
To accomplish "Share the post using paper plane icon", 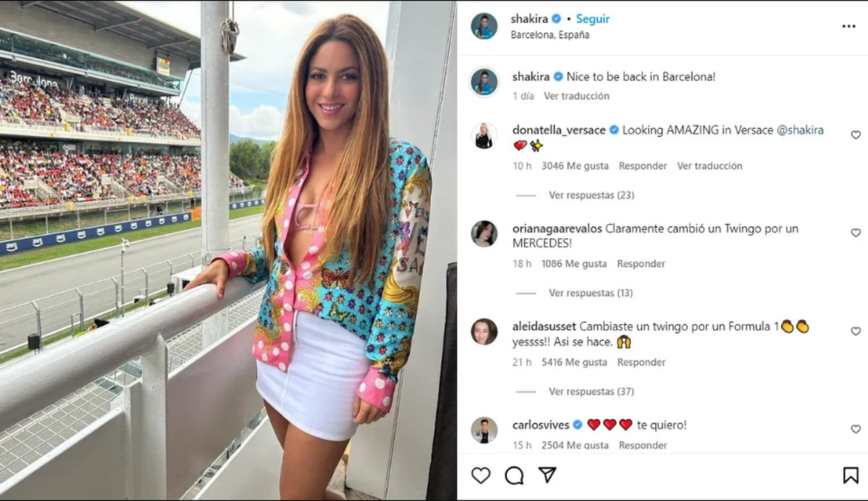I will 548,475.
